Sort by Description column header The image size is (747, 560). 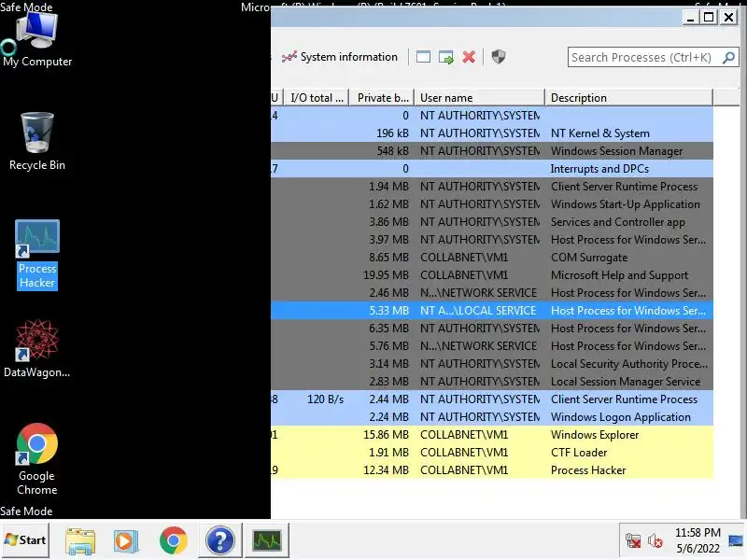[x=628, y=98]
